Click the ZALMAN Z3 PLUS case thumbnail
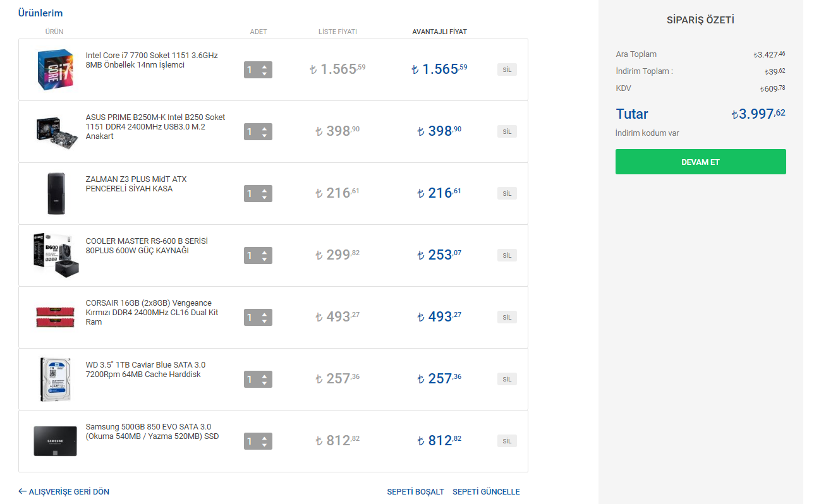The width and height of the screenshot is (814, 504). [x=56, y=193]
